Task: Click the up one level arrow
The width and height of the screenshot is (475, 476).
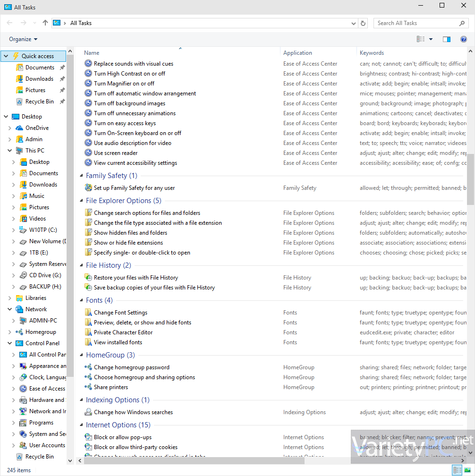Action: 45,23
